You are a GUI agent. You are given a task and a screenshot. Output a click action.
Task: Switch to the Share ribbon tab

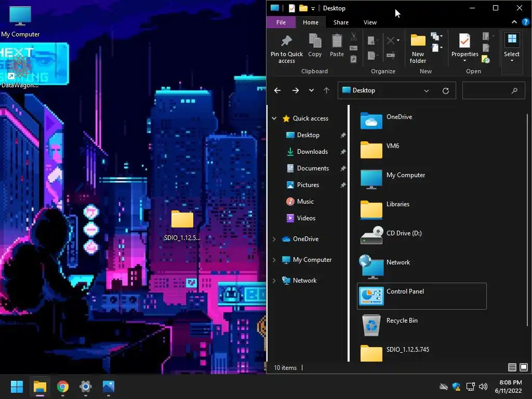(341, 22)
